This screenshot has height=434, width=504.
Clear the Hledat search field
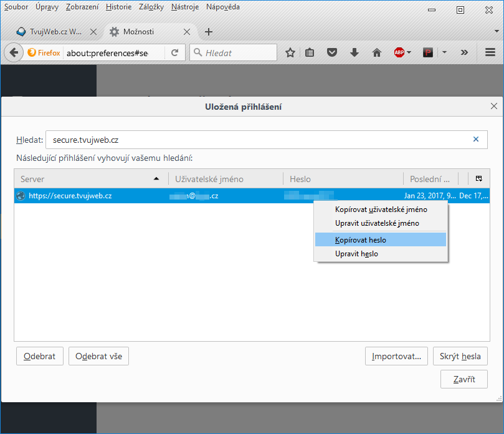(x=476, y=140)
